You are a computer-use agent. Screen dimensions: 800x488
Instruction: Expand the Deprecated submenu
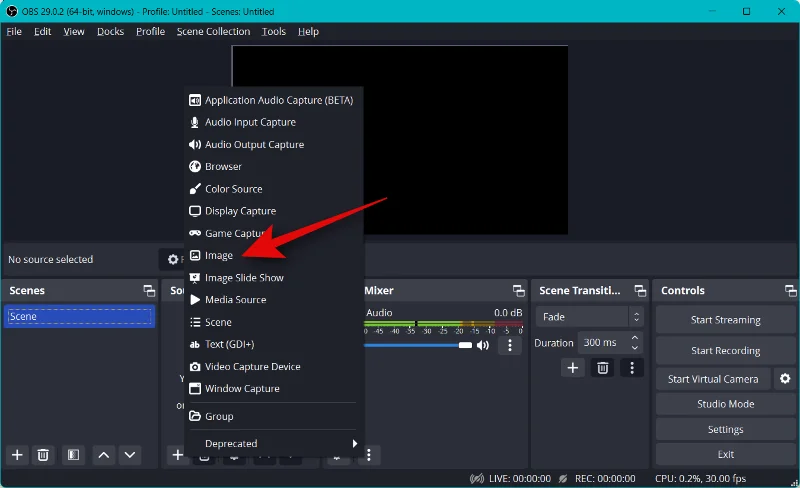(x=273, y=443)
